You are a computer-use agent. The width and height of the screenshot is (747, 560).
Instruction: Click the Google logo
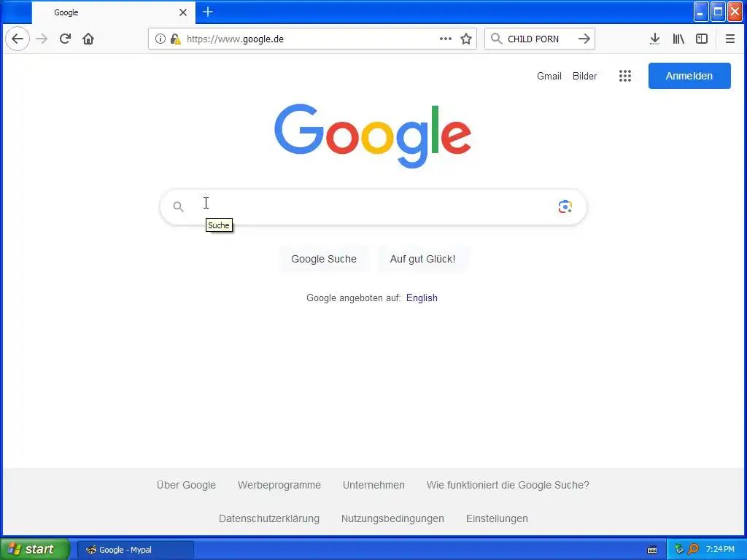pyautogui.click(x=373, y=136)
